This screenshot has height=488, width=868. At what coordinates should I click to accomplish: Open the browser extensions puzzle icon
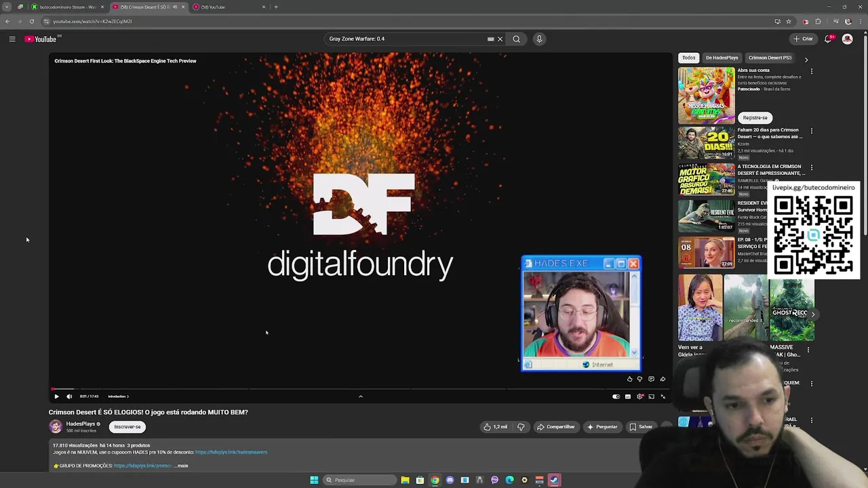[x=818, y=21]
